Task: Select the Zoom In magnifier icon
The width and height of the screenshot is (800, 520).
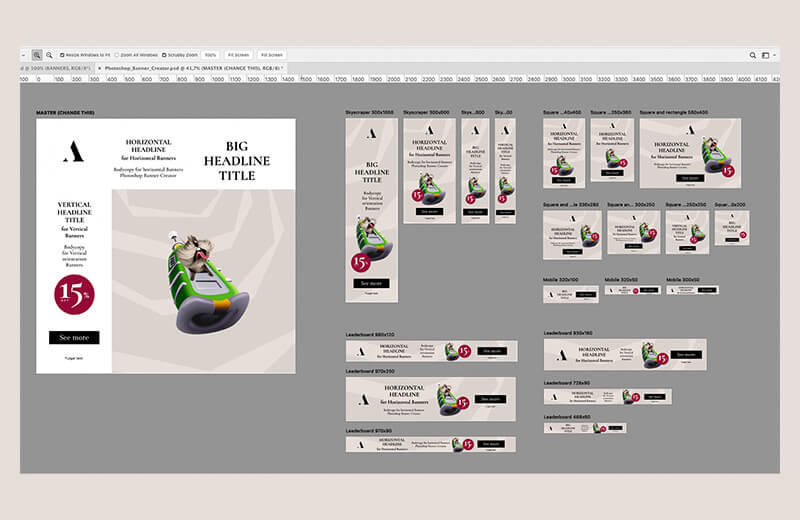Action: click(x=37, y=55)
